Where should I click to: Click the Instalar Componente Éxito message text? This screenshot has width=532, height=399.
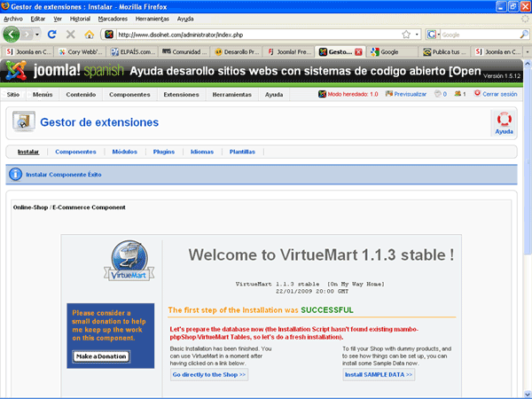click(x=64, y=175)
